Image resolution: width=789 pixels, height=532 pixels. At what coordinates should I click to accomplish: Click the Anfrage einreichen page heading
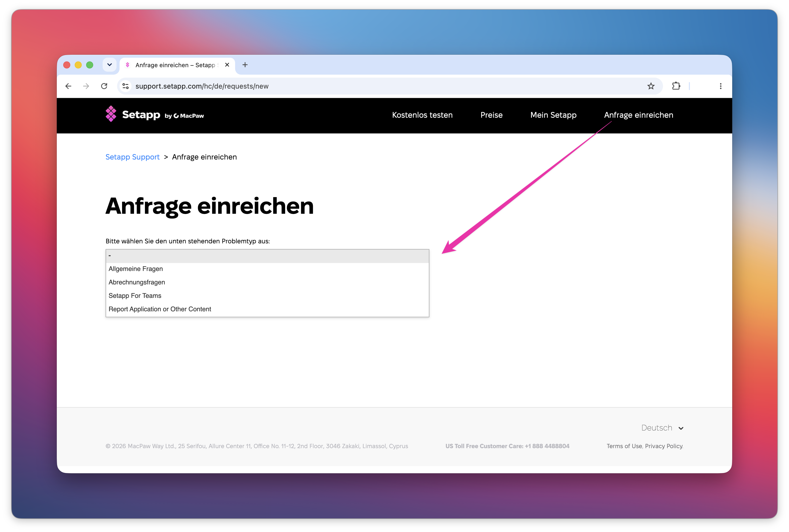coord(209,206)
